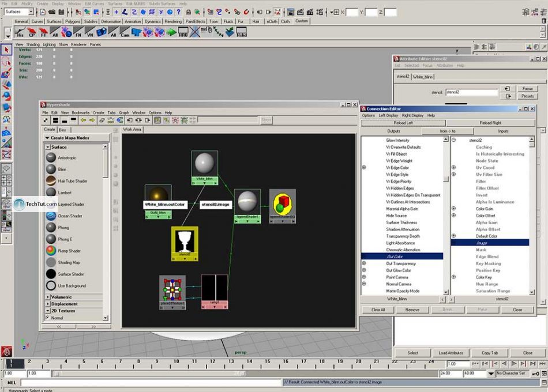Click the outputs list vertical scrollbar
The height and width of the screenshot is (392, 548).
[x=445, y=215]
